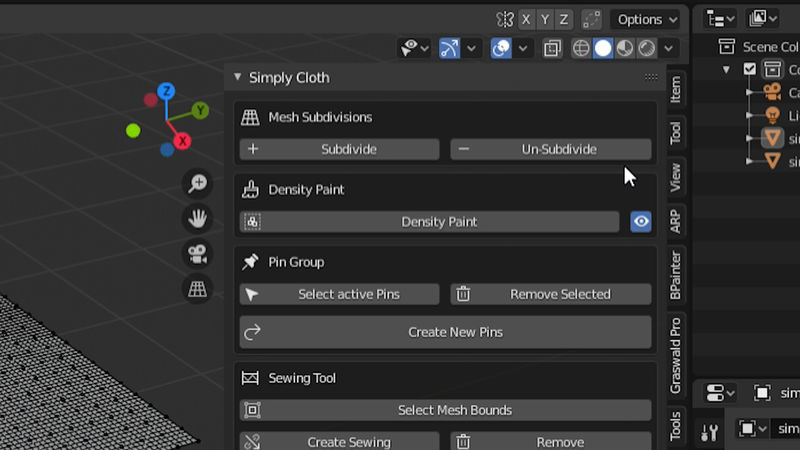Open overlays settings dropdown arrow
Screen dimensions: 800x450
pos(523,48)
